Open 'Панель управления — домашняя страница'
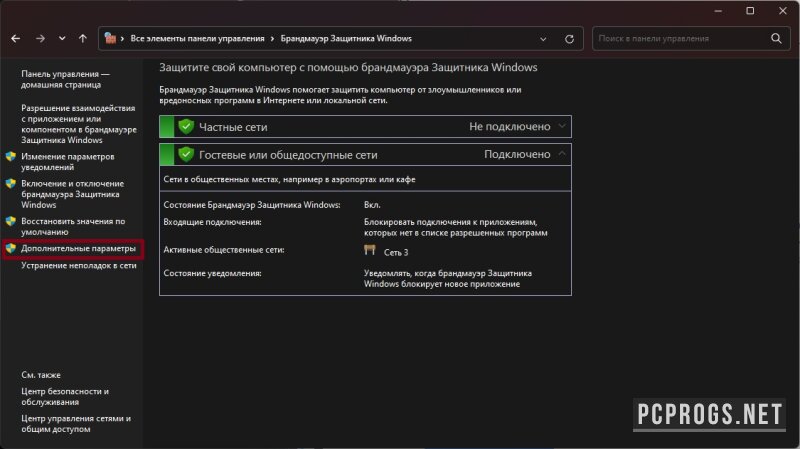Viewport: 800px width, 449px height. point(65,79)
